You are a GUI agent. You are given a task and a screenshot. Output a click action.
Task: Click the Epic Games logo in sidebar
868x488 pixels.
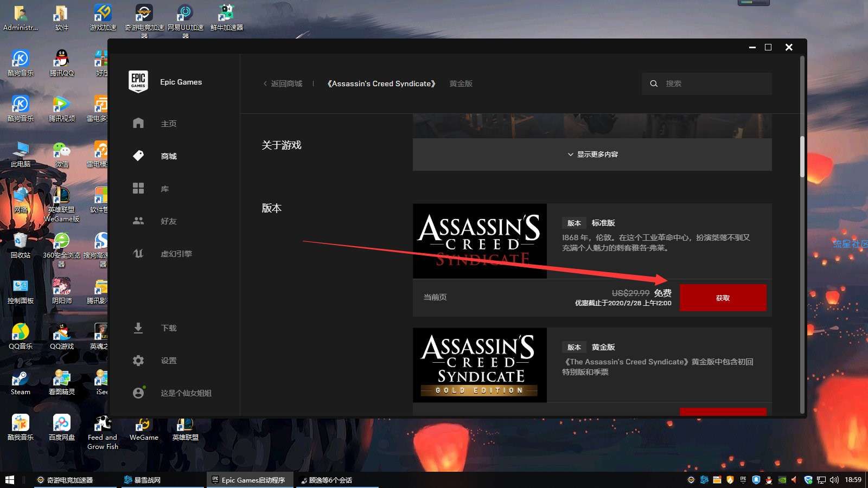(x=138, y=81)
